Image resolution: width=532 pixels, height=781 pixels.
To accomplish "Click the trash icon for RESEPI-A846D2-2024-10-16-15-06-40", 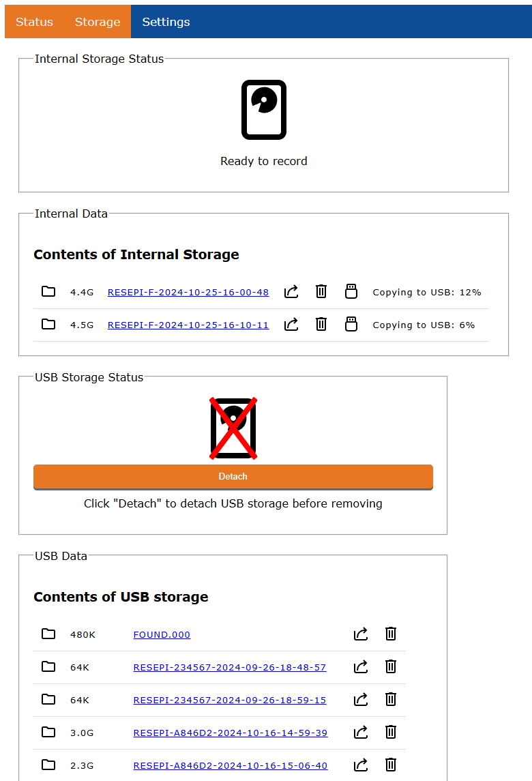I will (x=390, y=765).
